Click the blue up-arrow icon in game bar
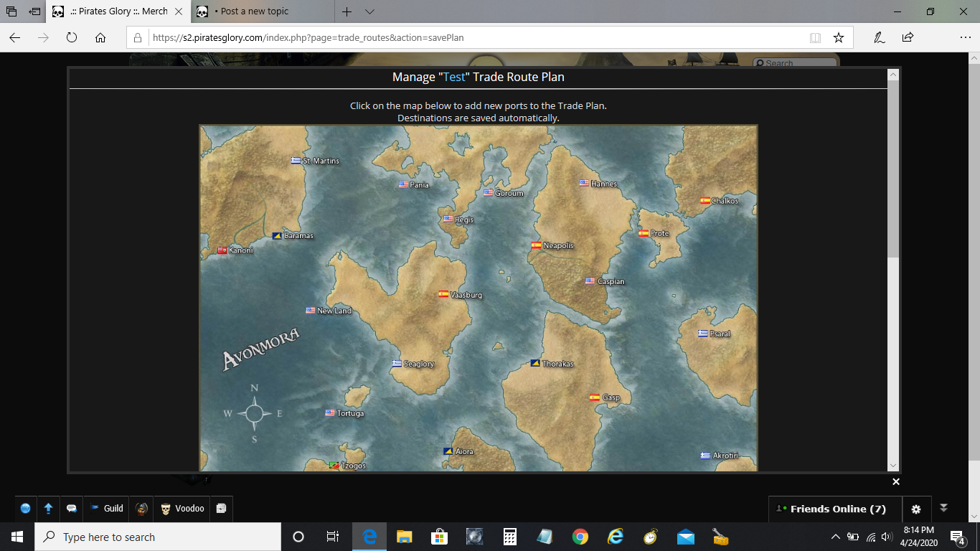Viewport: 980px width, 551px height. coord(48,509)
